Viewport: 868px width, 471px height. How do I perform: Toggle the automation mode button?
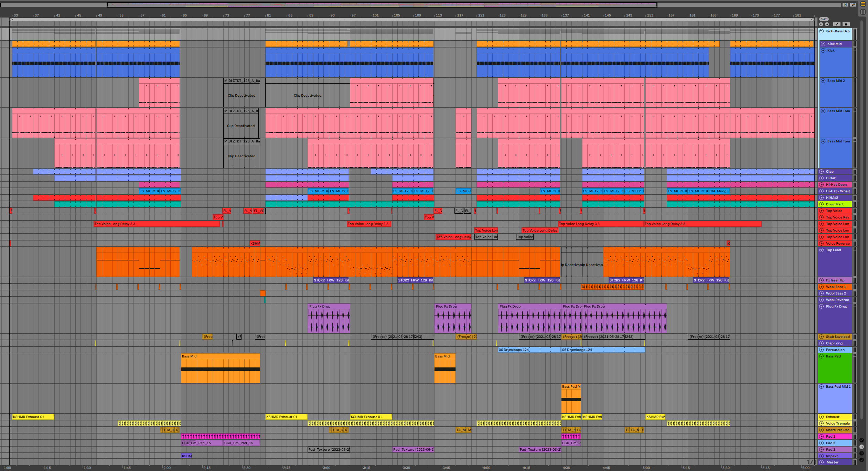[837, 24]
